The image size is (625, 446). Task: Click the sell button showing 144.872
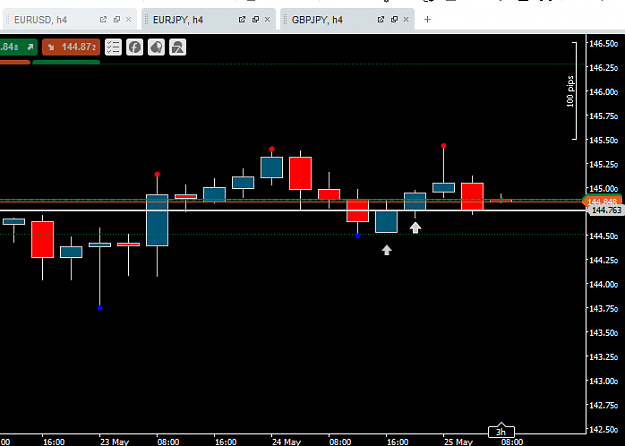click(71, 47)
